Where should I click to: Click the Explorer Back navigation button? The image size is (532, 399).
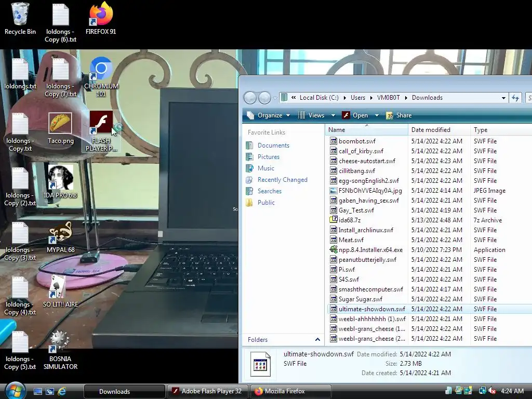pos(250,98)
